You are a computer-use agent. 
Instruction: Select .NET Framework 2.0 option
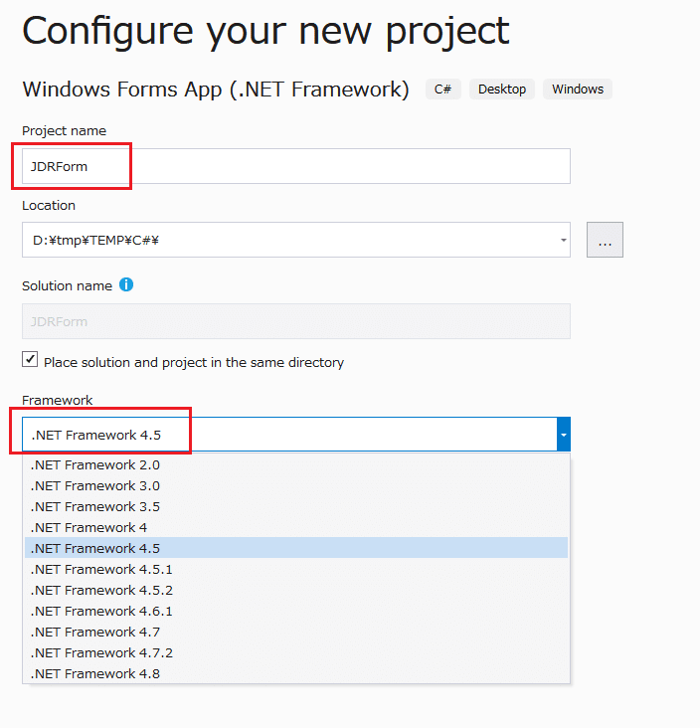point(95,464)
